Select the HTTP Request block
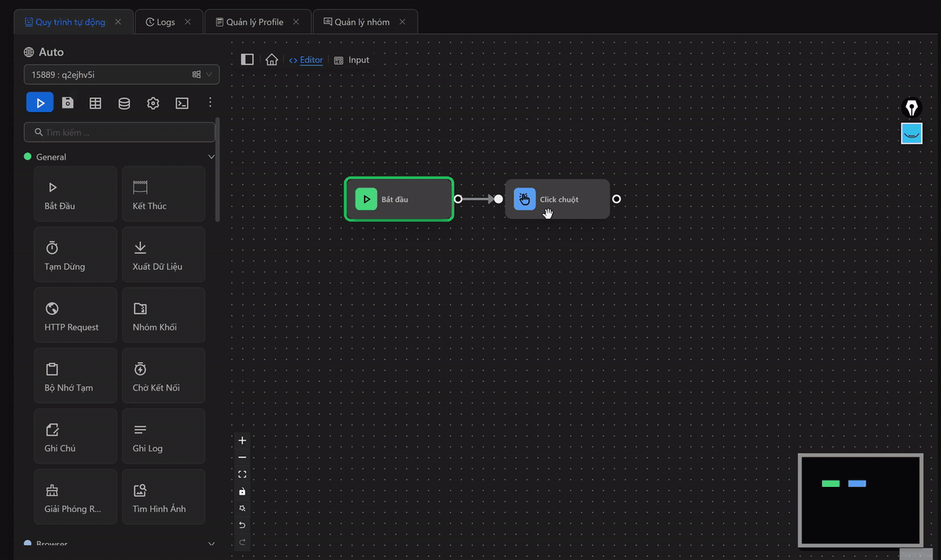Image resolution: width=941 pixels, height=560 pixels. [75, 315]
